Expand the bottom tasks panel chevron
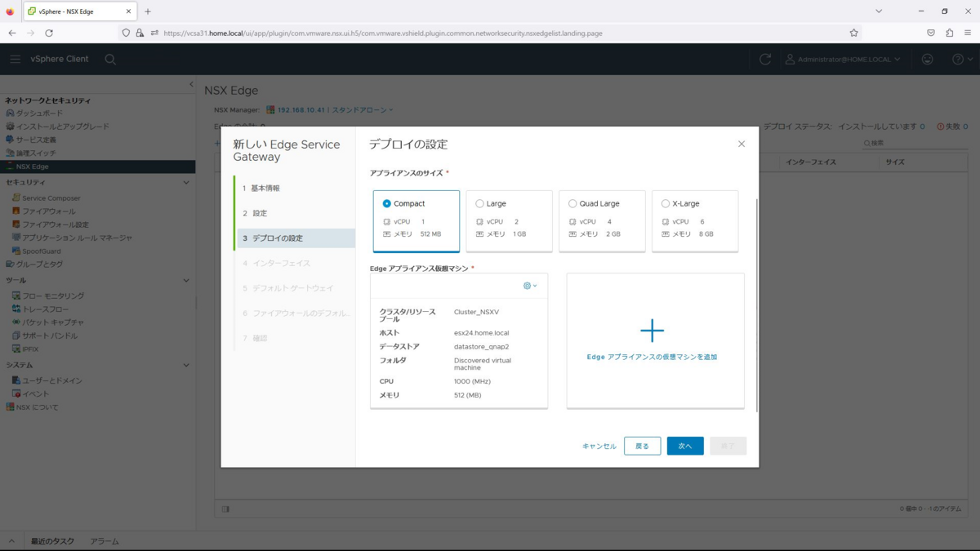This screenshot has height=551, width=980. 11,541
